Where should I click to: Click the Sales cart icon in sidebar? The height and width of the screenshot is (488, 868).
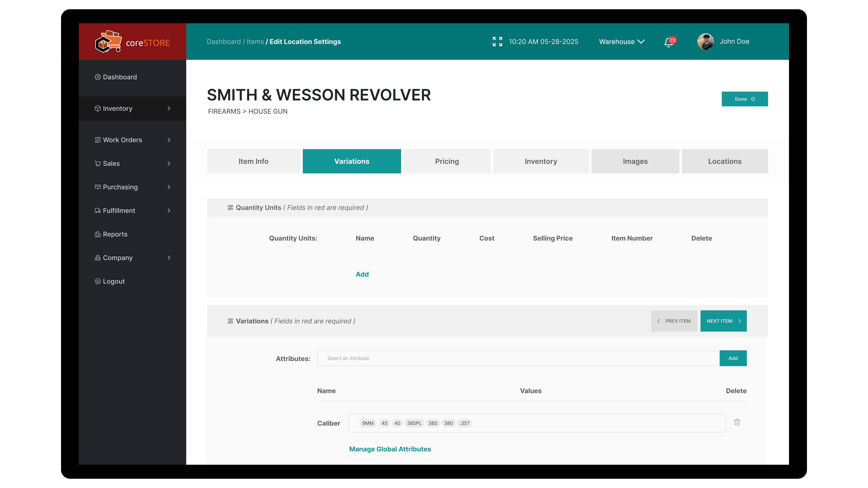click(98, 163)
